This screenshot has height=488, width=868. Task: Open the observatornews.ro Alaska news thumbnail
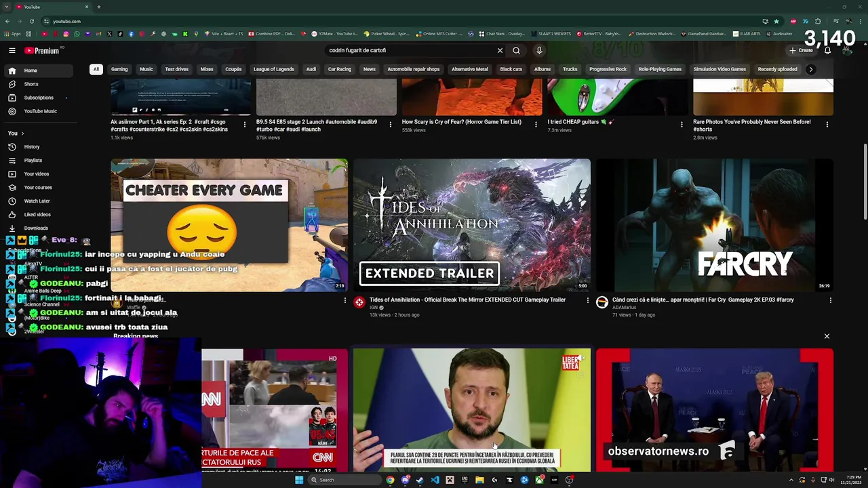coord(715,409)
